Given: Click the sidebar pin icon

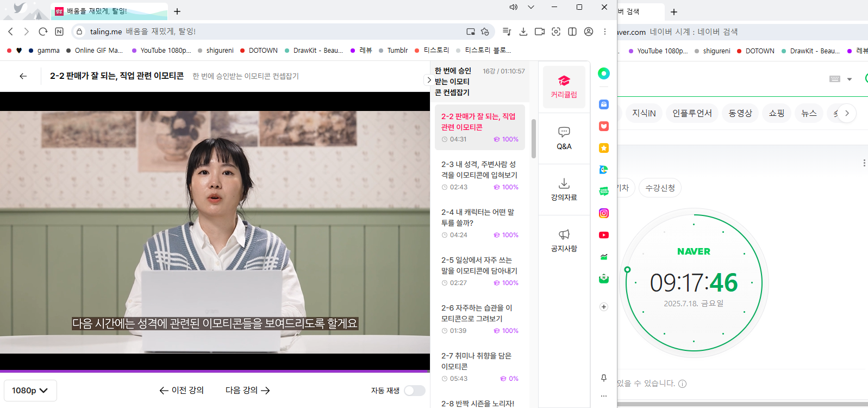Looking at the screenshot, I should (603, 378).
